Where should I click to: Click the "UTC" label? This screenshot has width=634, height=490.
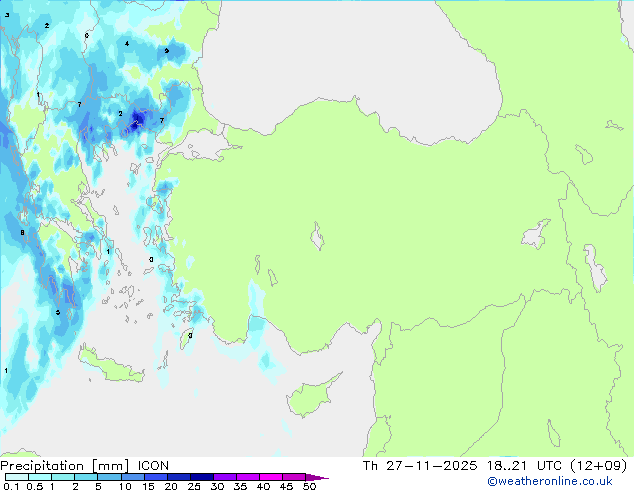click(549, 466)
